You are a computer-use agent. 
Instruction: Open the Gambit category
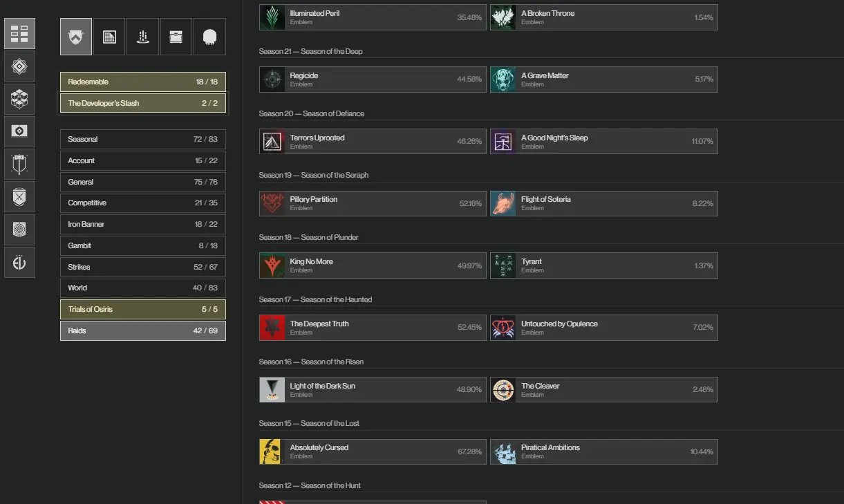(143, 245)
